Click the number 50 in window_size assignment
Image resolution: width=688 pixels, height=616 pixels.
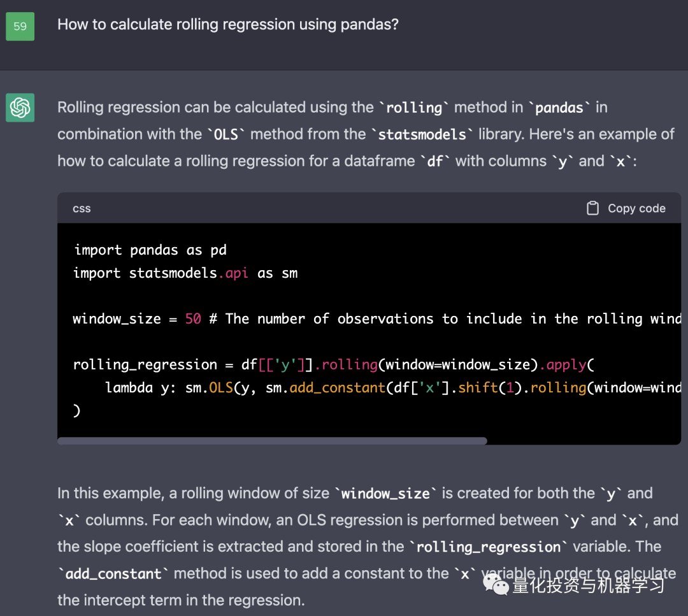point(193,319)
